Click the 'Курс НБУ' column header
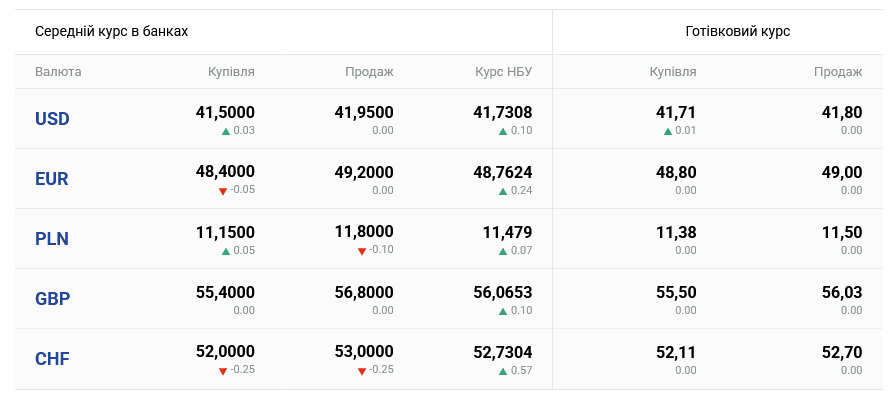Image resolution: width=890 pixels, height=403 pixels. (504, 72)
